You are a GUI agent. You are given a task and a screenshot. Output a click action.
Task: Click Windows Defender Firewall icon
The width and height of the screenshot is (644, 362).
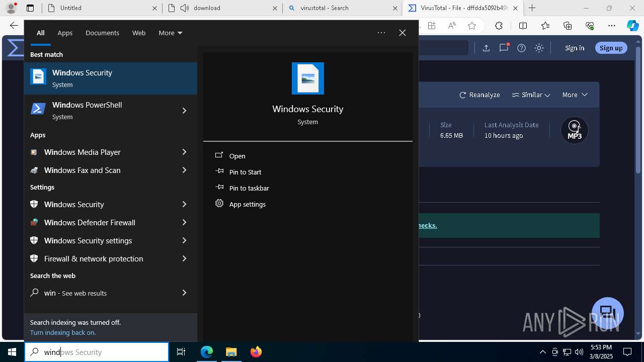click(x=34, y=222)
